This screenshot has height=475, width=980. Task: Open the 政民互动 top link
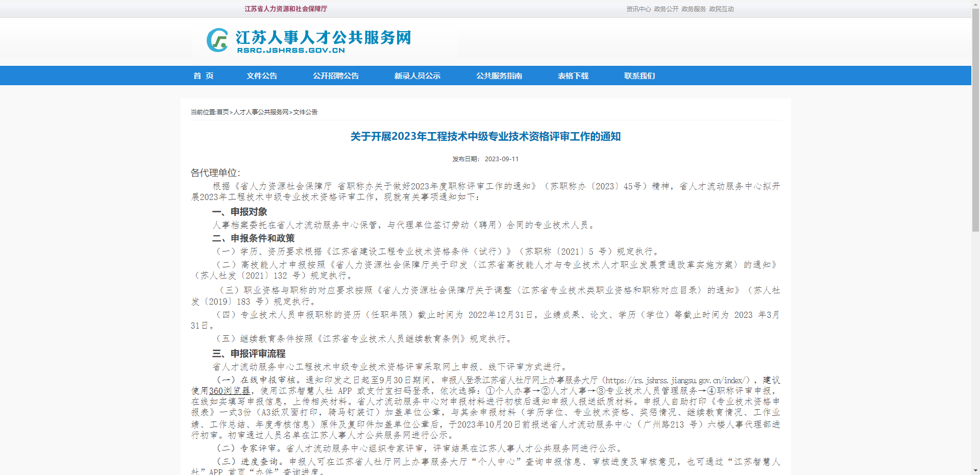click(721, 9)
